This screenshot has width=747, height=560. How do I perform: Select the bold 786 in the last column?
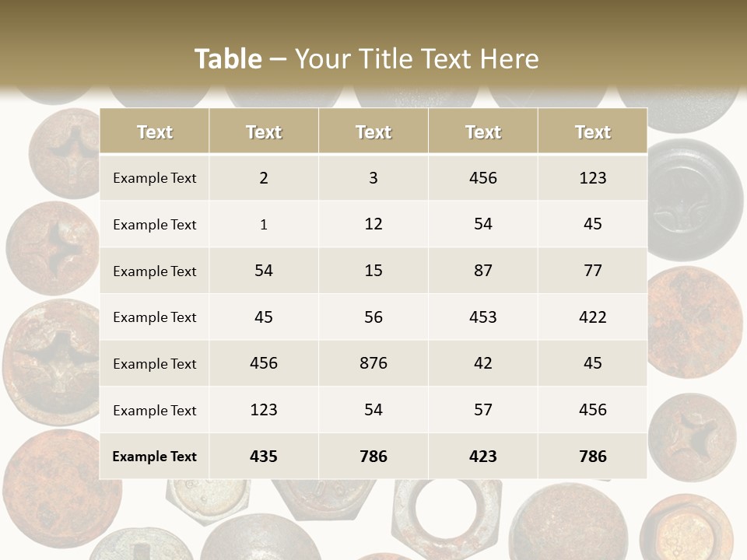point(593,457)
